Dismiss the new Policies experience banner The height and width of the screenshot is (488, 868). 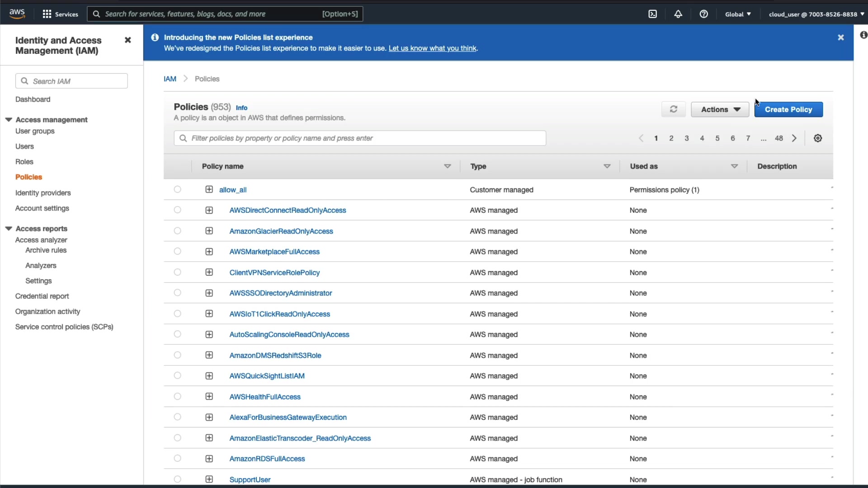[x=840, y=38]
